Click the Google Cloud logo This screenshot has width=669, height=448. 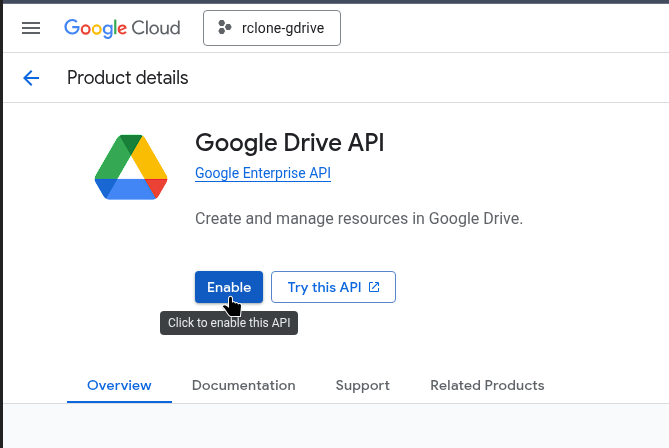[122, 28]
